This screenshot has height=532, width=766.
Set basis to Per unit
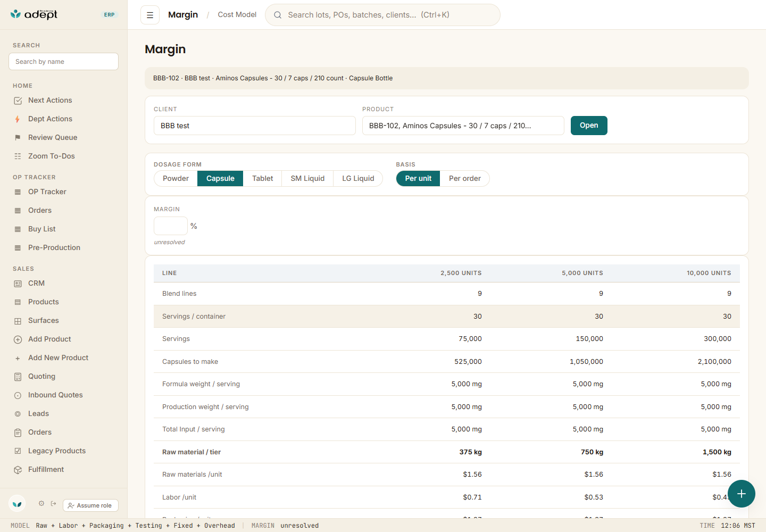click(418, 179)
